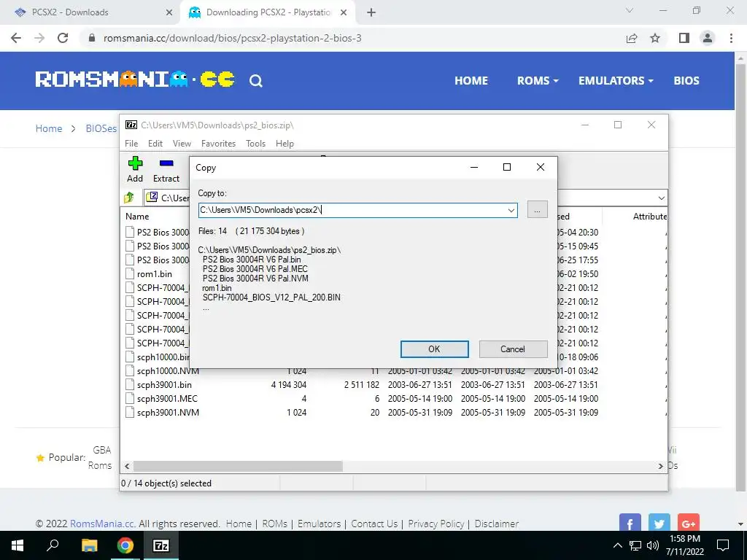Click Chrome's forward arrow
Image resolution: width=747 pixels, height=560 pixels.
pyautogui.click(x=39, y=38)
